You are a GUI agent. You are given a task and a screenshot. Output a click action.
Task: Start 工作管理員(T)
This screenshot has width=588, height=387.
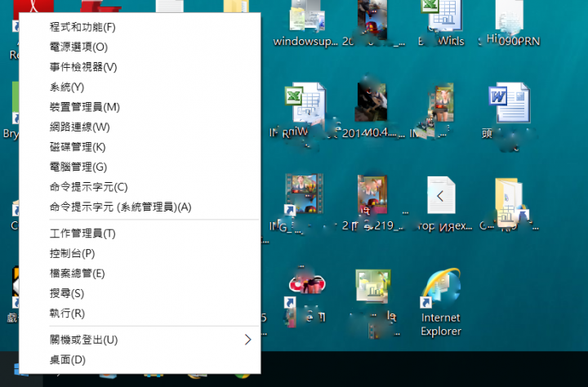coord(140,234)
